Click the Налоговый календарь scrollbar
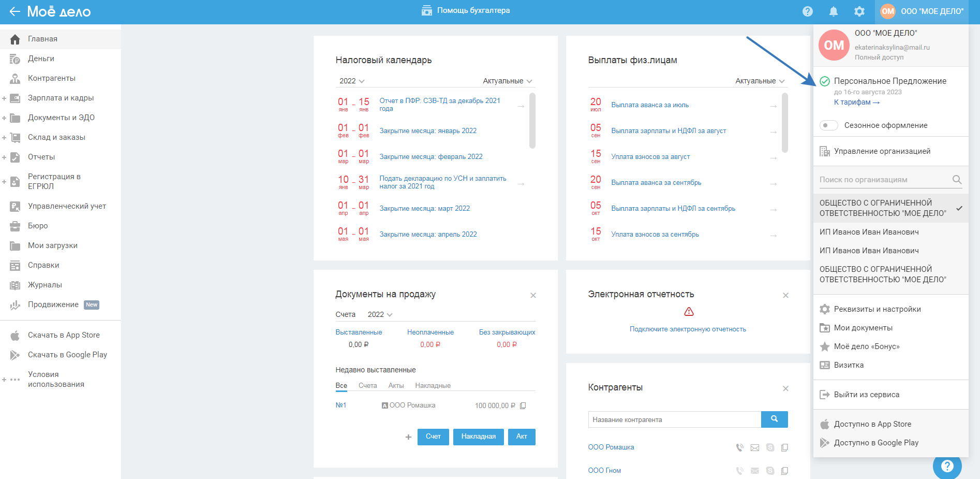This screenshot has width=980, height=479. 532,120
